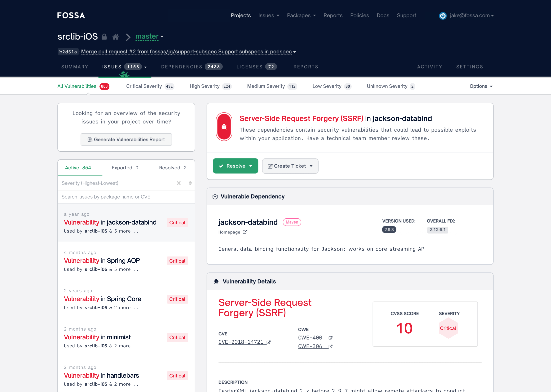Switch to the DEPENDENCIES 2438 tab

pyautogui.click(x=192, y=67)
